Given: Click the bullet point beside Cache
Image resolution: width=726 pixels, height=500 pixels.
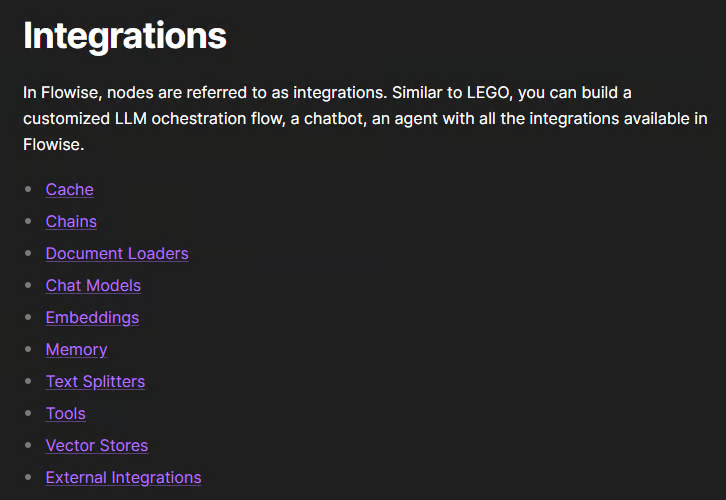Looking at the screenshot, I should tap(28, 190).
